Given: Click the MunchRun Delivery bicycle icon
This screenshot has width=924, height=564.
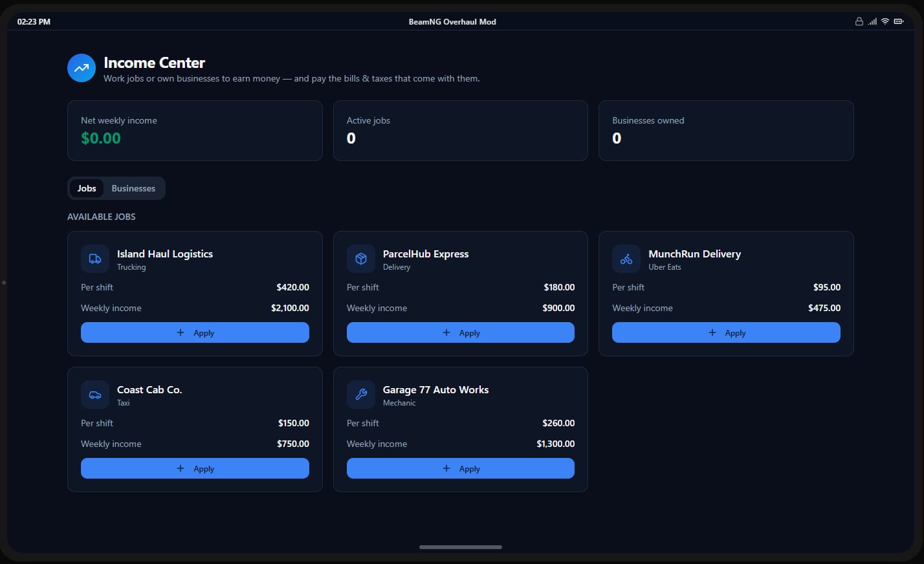Looking at the screenshot, I should (x=626, y=259).
